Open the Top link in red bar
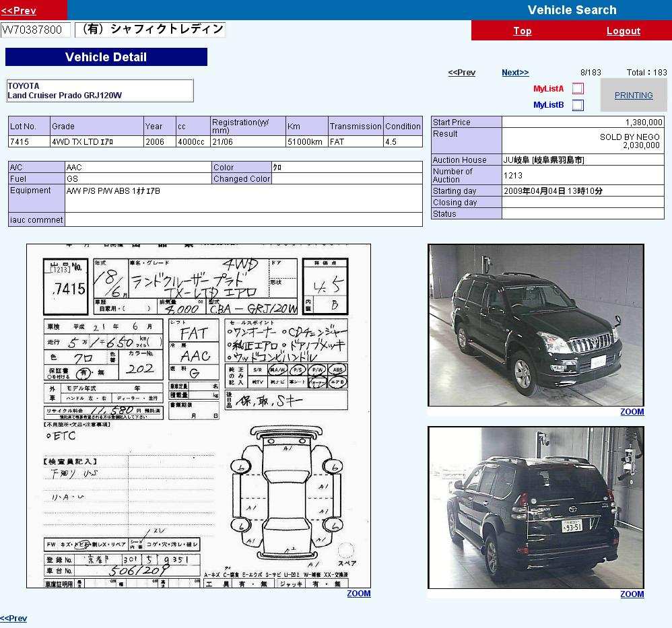This screenshot has height=628, width=672. tap(523, 31)
